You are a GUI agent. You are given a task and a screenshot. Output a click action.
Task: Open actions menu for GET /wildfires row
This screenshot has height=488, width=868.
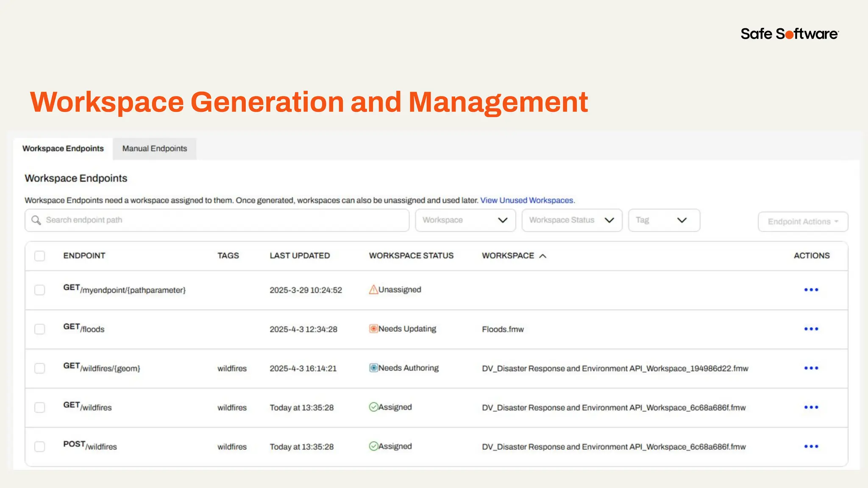coord(811,407)
